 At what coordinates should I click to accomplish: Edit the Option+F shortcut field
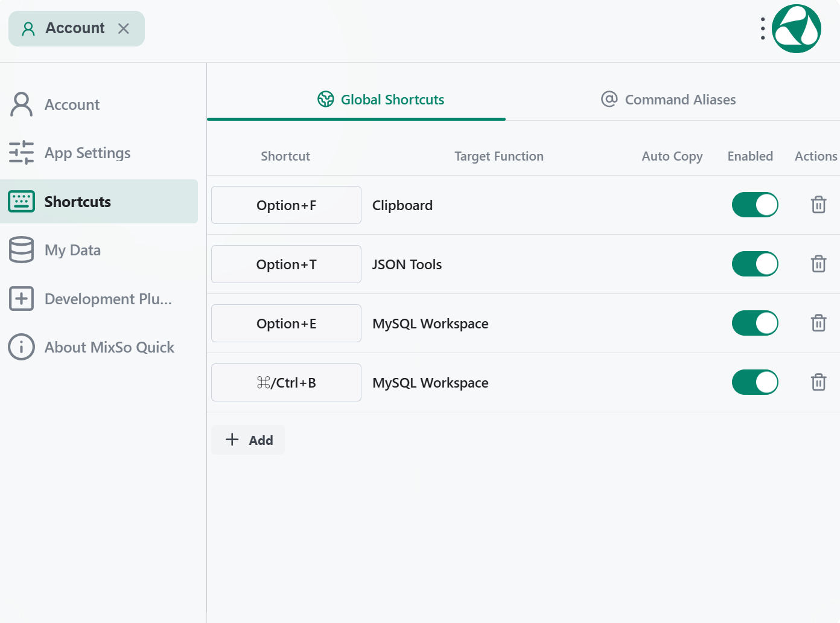[286, 205]
